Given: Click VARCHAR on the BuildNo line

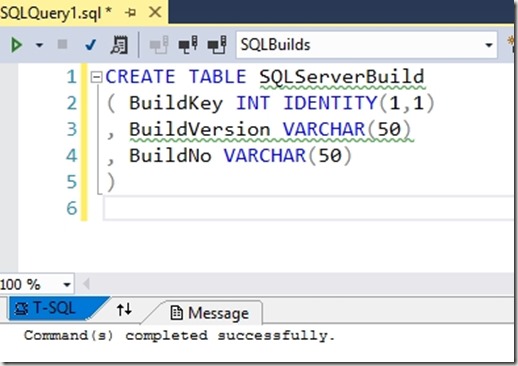Looking at the screenshot, I should tap(265, 156).
